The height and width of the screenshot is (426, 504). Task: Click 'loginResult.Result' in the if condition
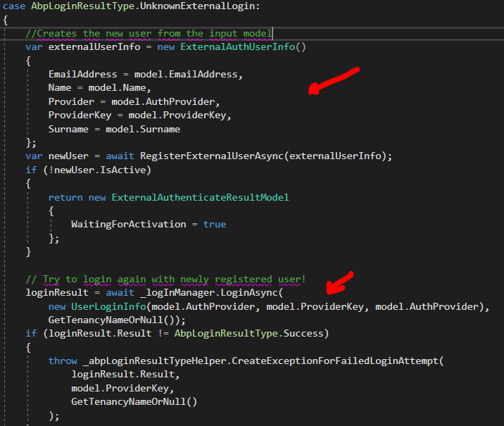(100, 333)
